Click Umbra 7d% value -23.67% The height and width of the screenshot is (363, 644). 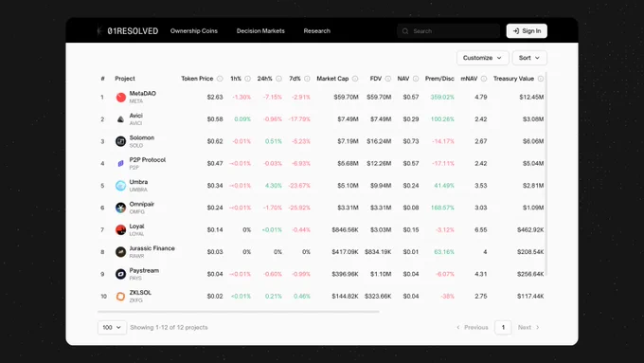(x=299, y=186)
